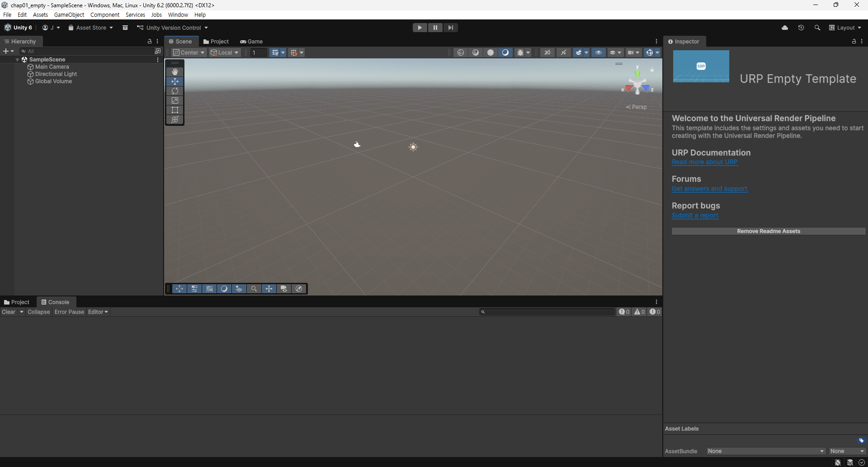The image size is (868, 467).
Task: Click the Directional Light sun gizmo
Action: 413,147
